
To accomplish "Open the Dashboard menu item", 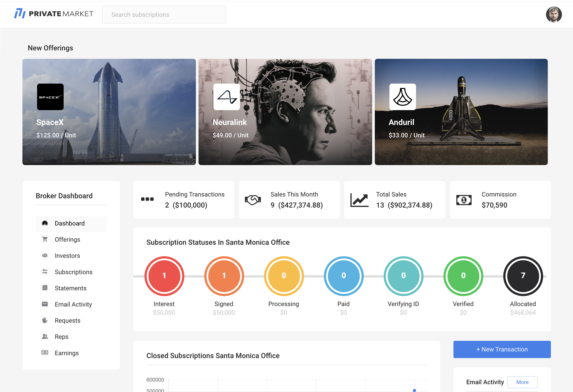I will (x=71, y=223).
